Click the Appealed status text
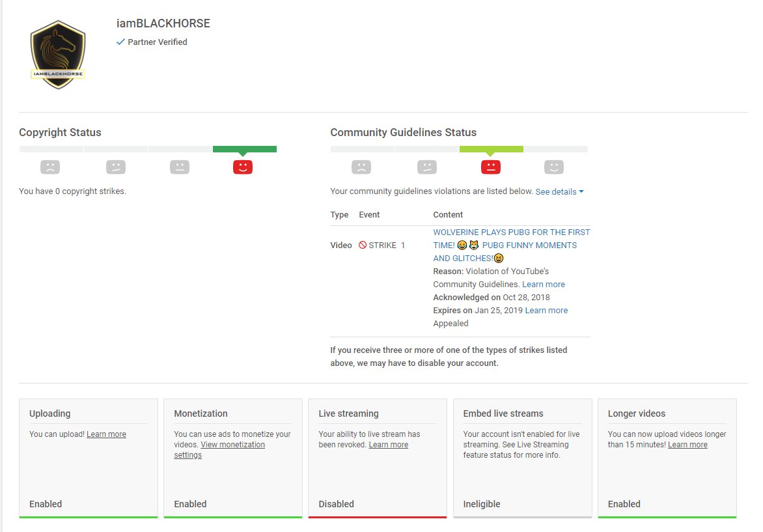Image resolution: width=763 pixels, height=532 pixels. (x=451, y=324)
